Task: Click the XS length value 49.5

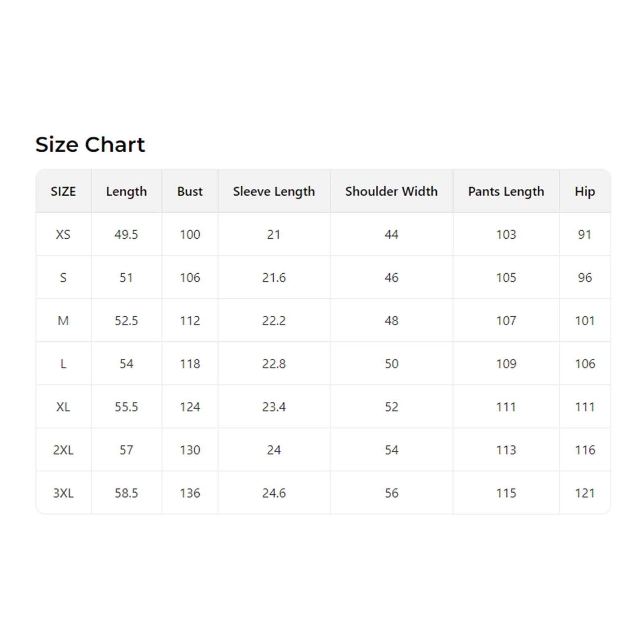Action: pyautogui.click(x=126, y=234)
